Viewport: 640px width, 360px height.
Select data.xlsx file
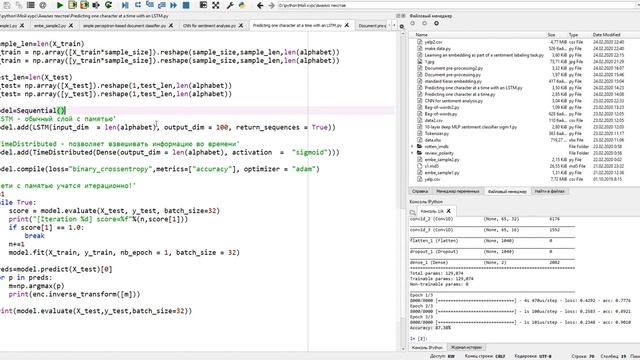pos(432,140)
